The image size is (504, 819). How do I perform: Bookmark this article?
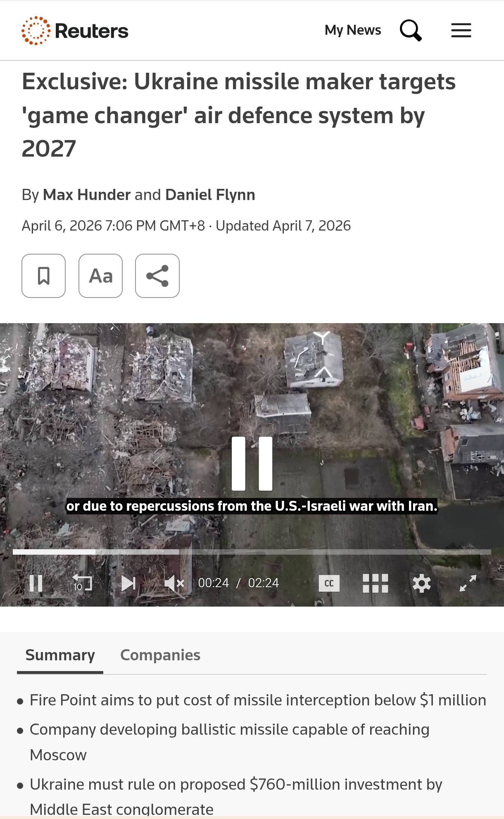click(43, 276)
